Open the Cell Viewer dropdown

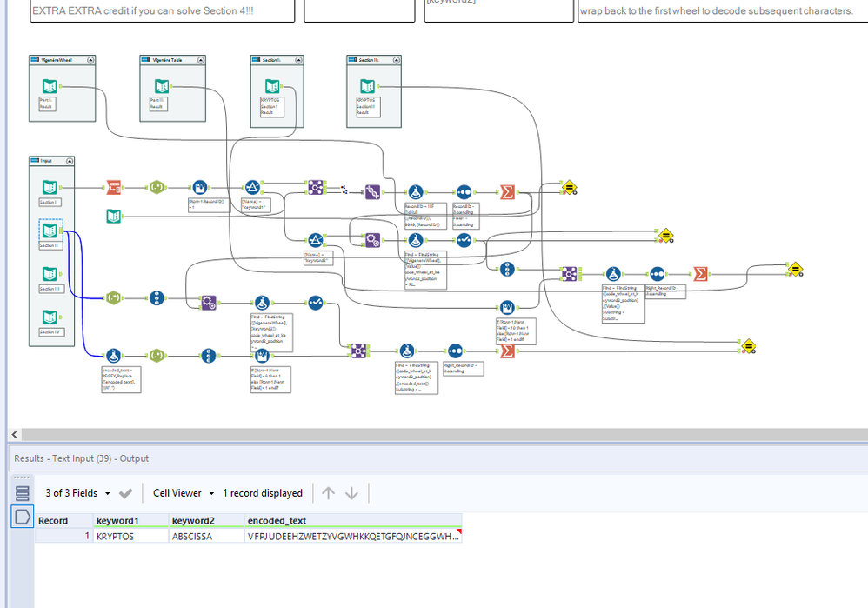pyautogui.click(x=184, y=493)
